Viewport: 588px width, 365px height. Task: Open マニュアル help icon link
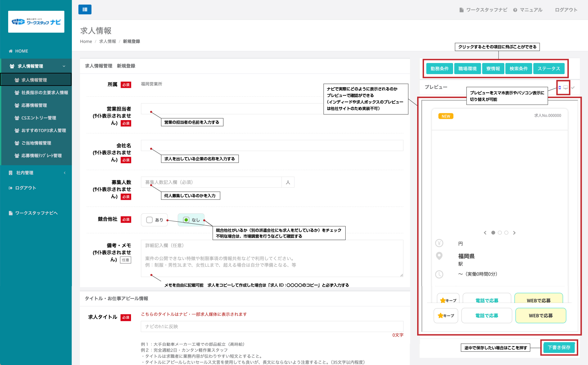click(515, 10)
